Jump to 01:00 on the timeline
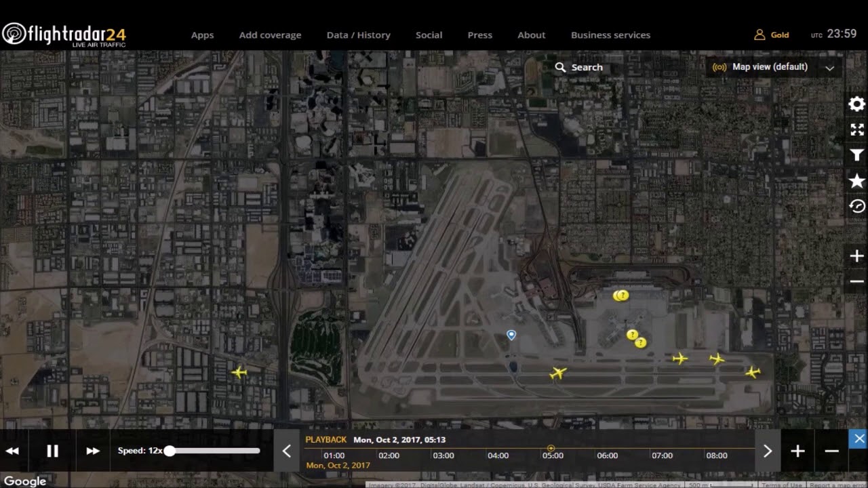The image size is (868, 488). 334,455
